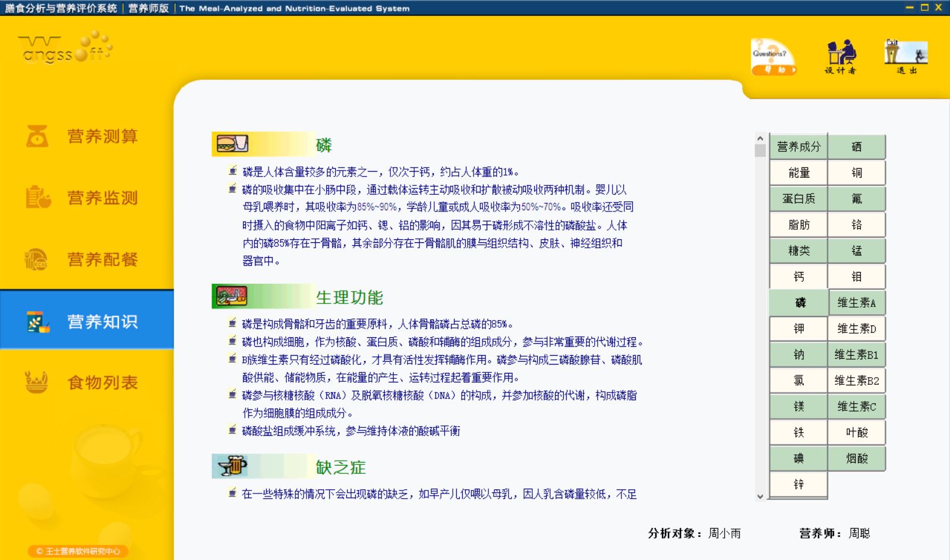Image resolution: width=950 pixels, height=560 pixels.
Task: Click the 退出 exit icon
Action: click(906, 57)
